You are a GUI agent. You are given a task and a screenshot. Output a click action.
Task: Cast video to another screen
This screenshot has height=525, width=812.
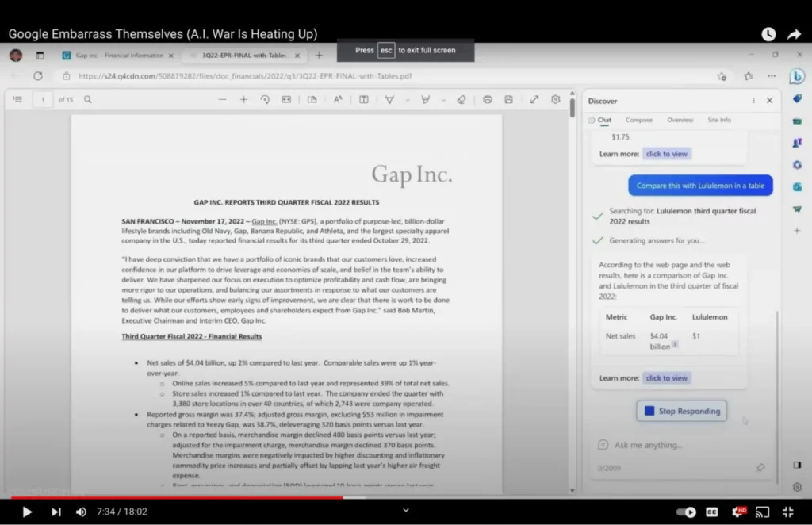pyautogui.click(x=762, y=512)
